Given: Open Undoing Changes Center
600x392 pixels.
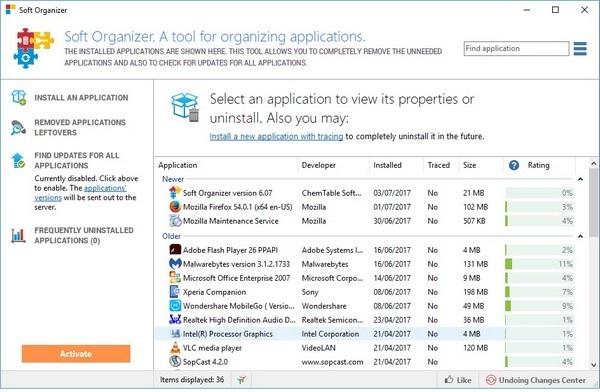Looking at the screenshot, I should tap(535, 380).
